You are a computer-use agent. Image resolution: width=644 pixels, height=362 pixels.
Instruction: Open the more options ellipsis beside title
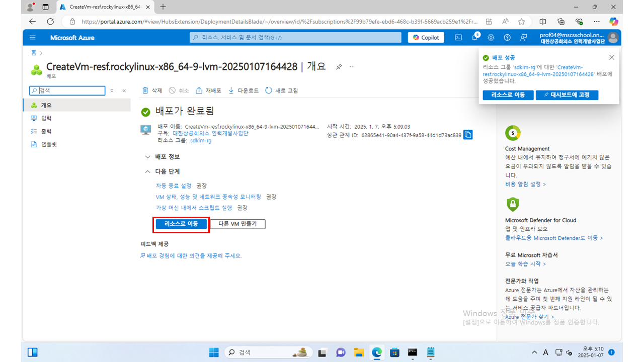pos(352,67)
